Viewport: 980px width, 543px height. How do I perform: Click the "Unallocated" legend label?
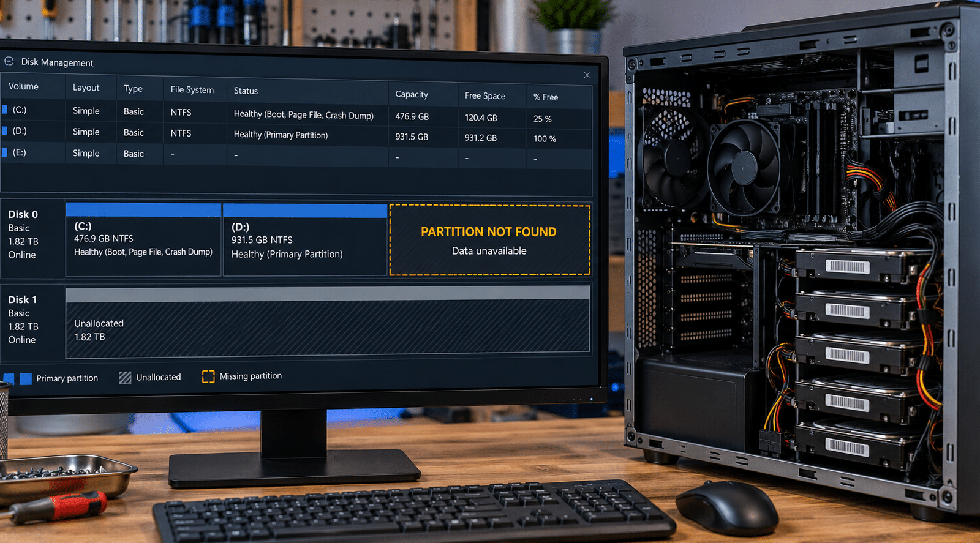[x=159, y=377]
